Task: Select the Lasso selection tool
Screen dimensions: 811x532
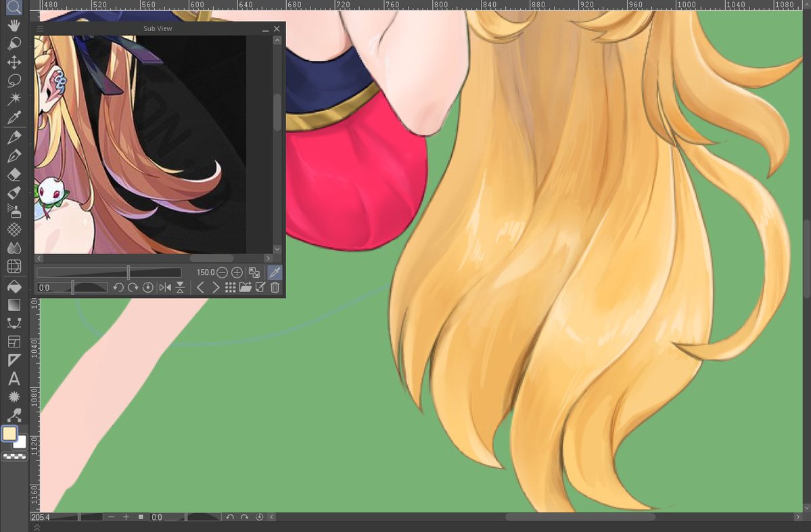Action: (x=14, y=80)
